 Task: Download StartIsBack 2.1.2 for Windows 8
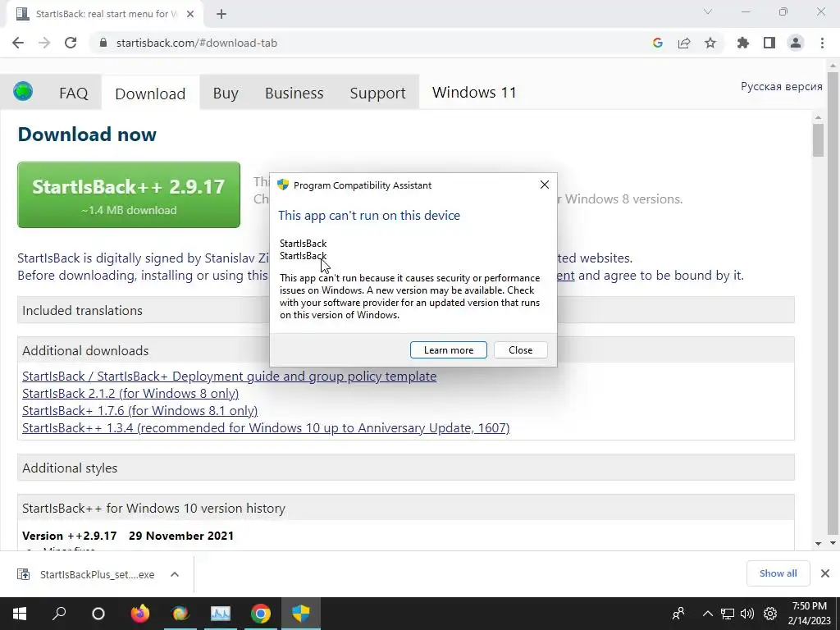coord(130,393)
